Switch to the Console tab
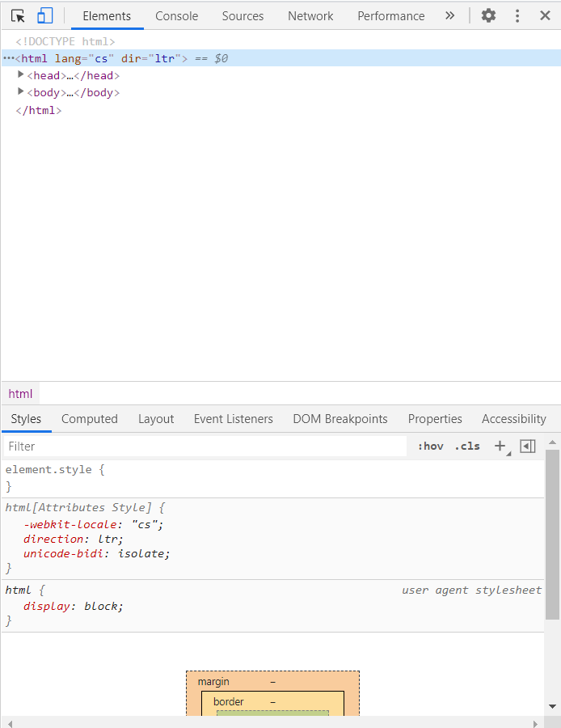This screenshot has height=728, width=561. (176, 15)
